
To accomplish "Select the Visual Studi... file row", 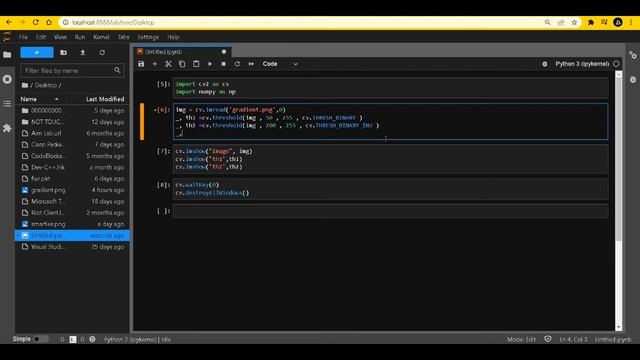I will pos(72,247).
